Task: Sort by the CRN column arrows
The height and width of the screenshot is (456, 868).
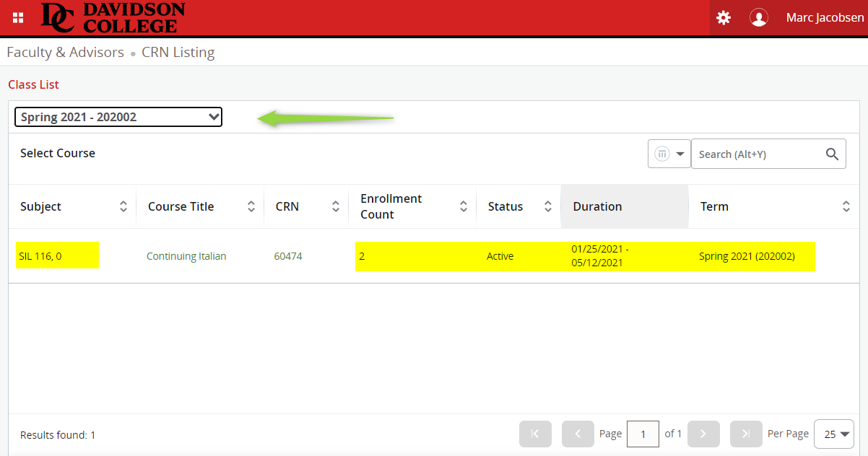Action: tap(336, 206)
